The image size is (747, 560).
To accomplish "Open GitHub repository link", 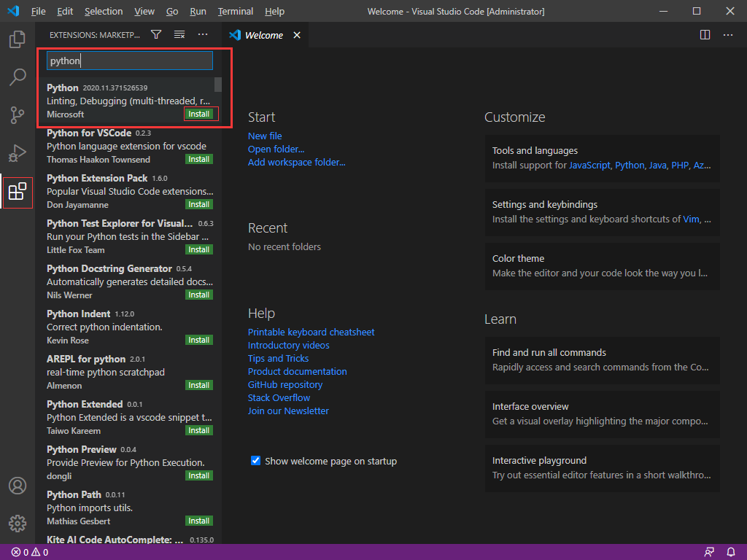I will tap(285, 385).
